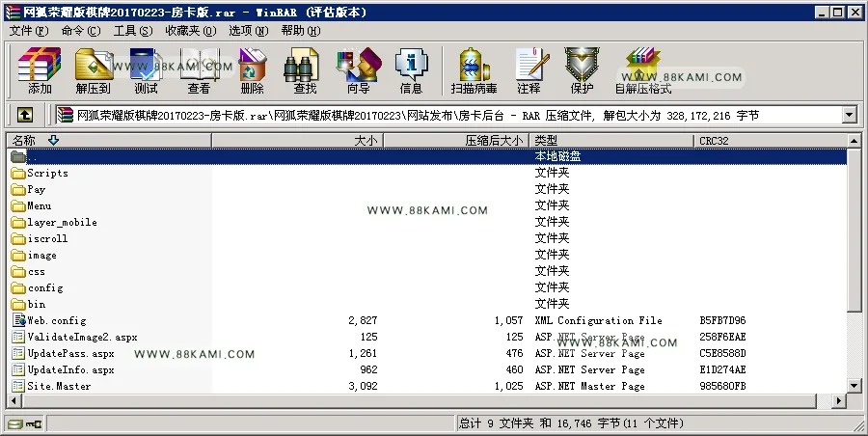Click the horizontal scrollbar thumb
Screen dimensions: 868x436
[x=420, y=400]
